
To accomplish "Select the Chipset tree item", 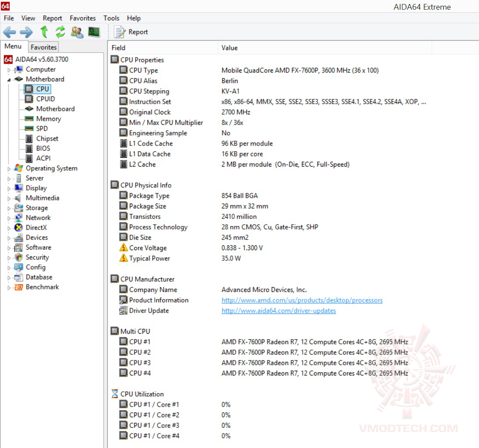I will (x=47, y=138).
